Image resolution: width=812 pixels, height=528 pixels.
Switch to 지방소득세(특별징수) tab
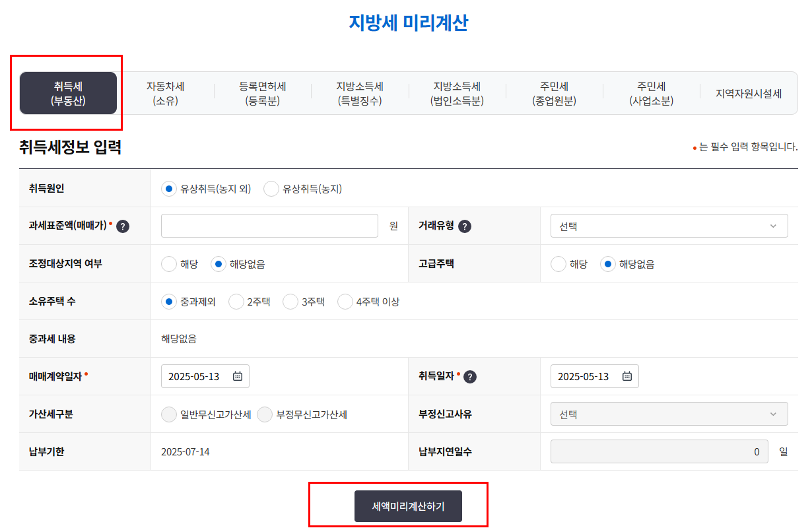pyautogui.click(x=360, y=93)
